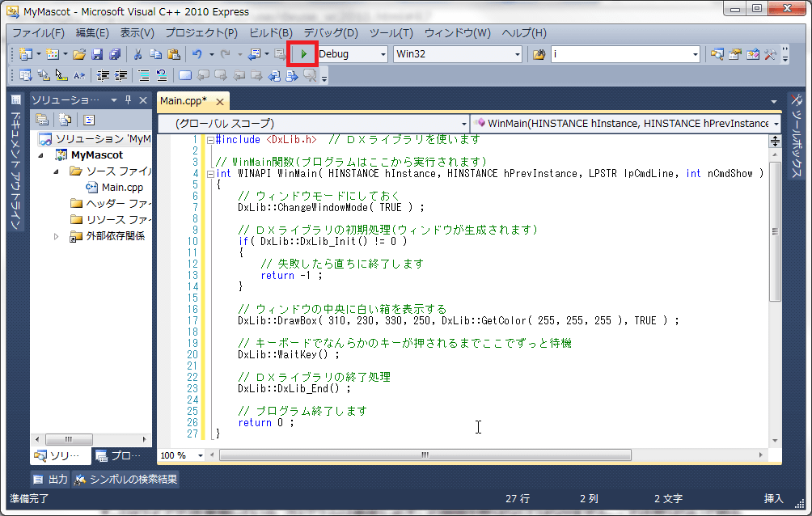Image resolution: width=812 pixels, height=516 pixels.
Task: Click the Increase Indent icon
Action: [x=121, y=76]
